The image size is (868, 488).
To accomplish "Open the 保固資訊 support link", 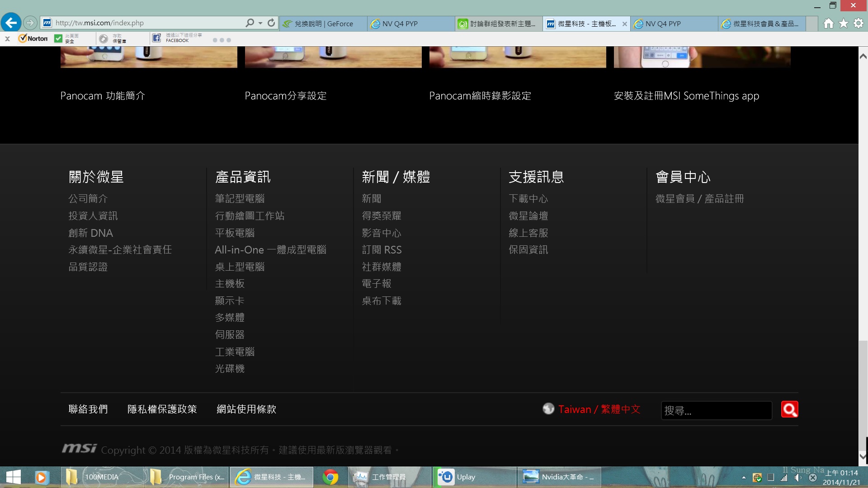I will coord(528,250).
